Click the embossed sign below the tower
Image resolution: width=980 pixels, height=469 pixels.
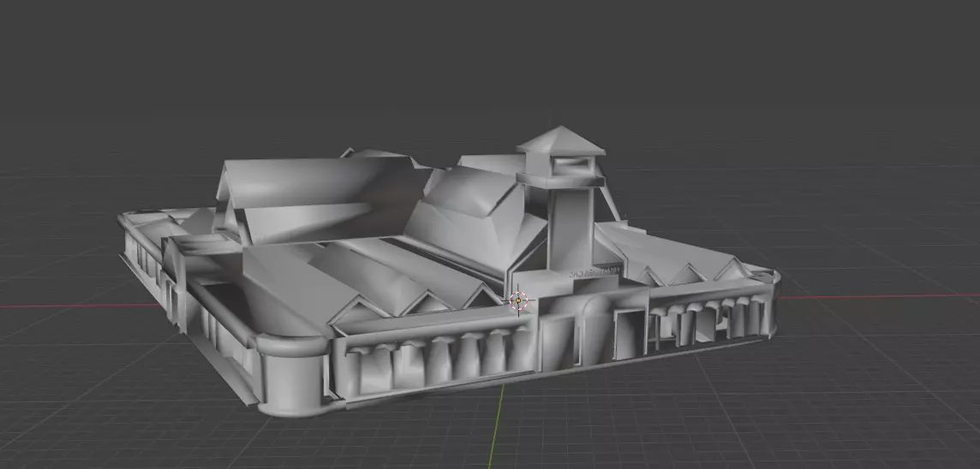[x=594, y=271]
